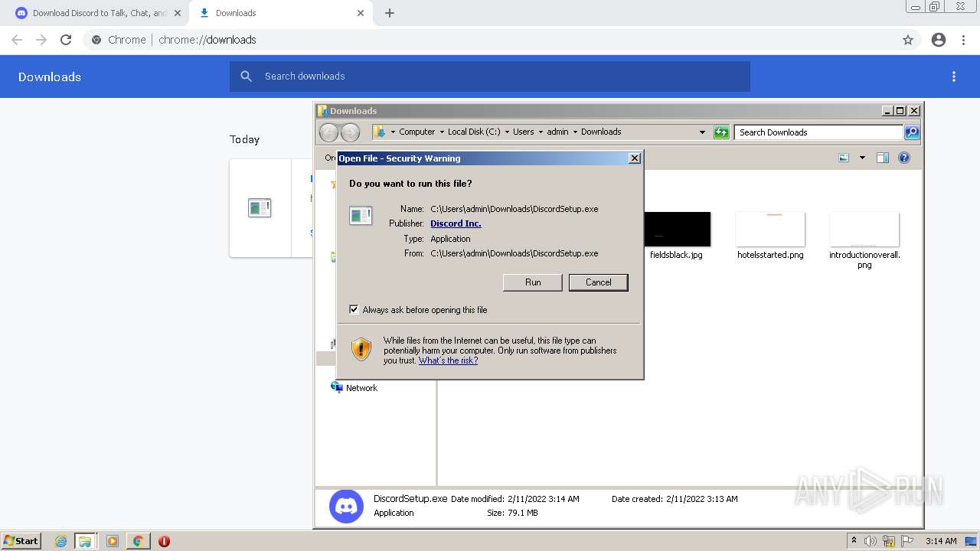Click Chrome back arrow
980x551 pixels.
click(17, 40)
